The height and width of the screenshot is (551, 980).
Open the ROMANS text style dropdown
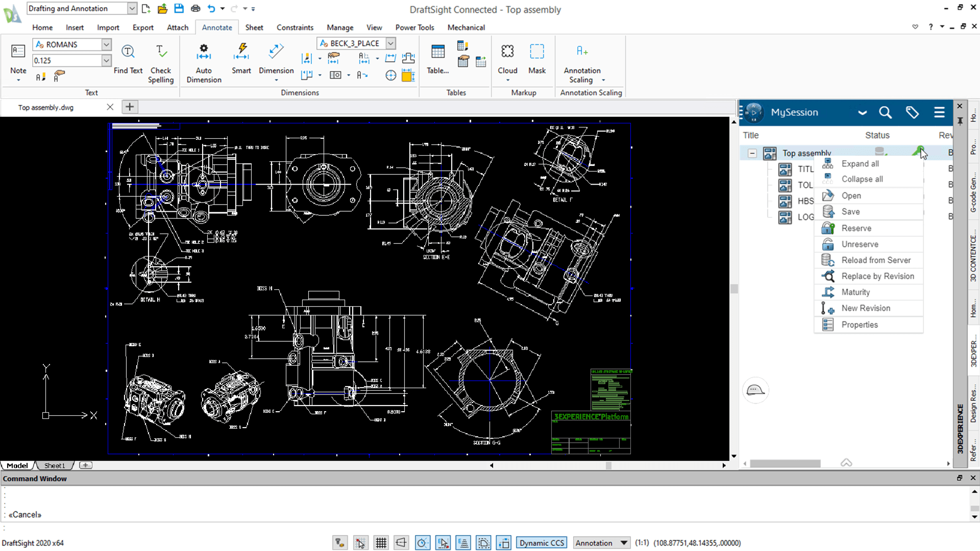(x=106, y=45)
